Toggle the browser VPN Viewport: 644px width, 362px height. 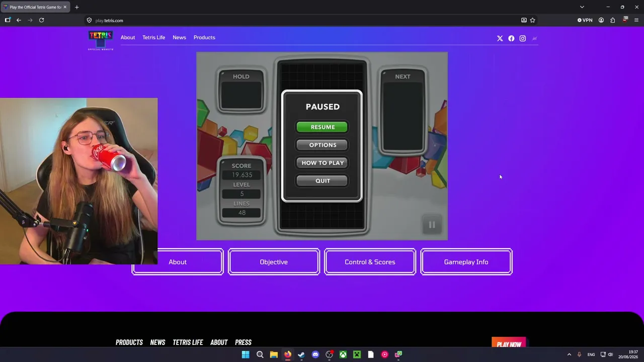(x=585, y=20)
